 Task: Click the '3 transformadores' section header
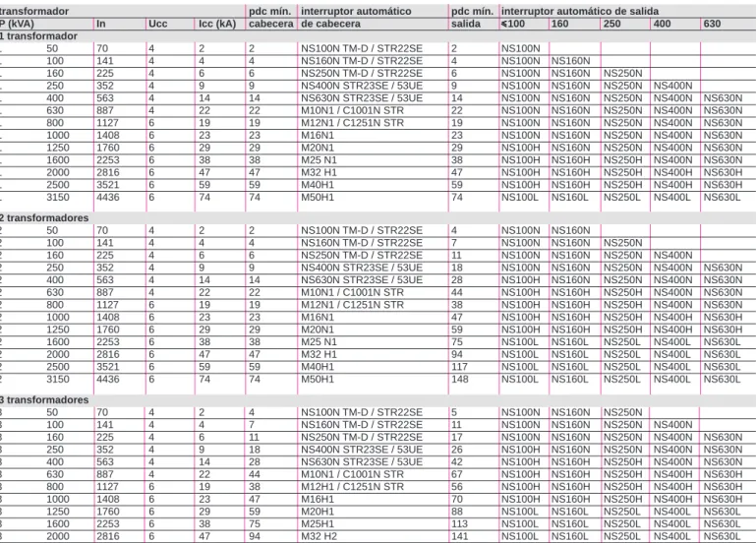[44, 399]
